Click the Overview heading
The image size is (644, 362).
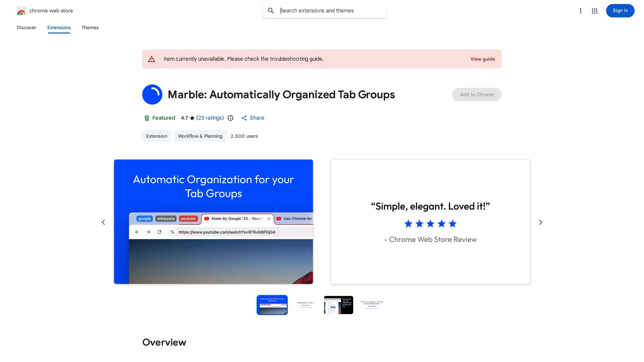pos(164,342)
